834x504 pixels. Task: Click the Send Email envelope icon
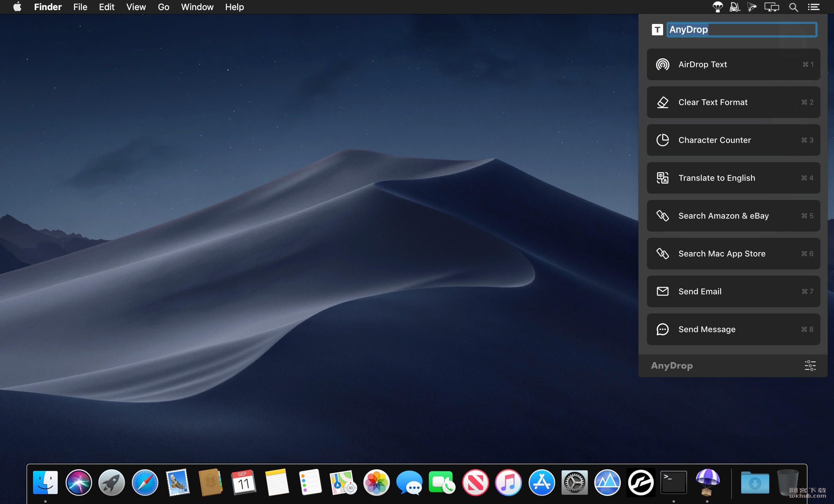(x=662, y=291)
